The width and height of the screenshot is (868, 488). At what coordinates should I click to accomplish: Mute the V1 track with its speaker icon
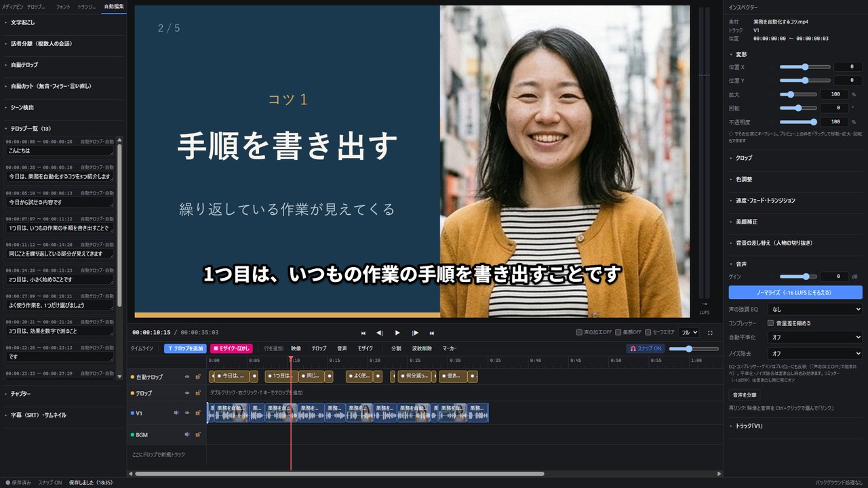click(176, 413)
